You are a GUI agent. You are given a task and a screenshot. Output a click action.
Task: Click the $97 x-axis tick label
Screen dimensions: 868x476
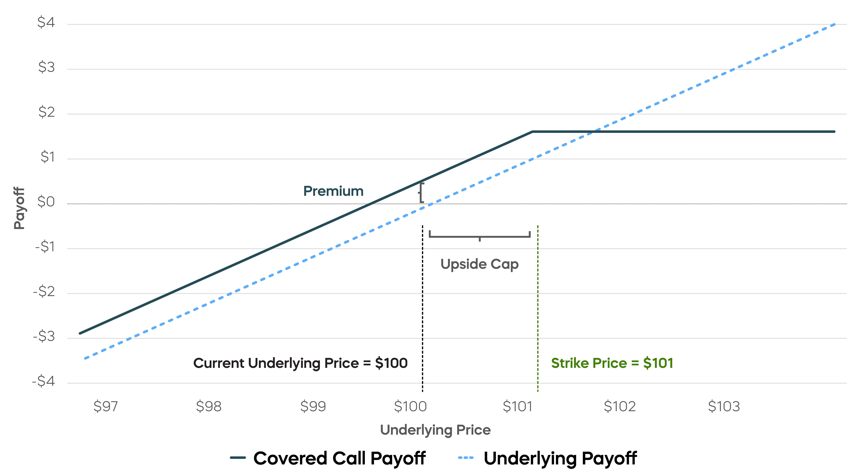point(105,406)
